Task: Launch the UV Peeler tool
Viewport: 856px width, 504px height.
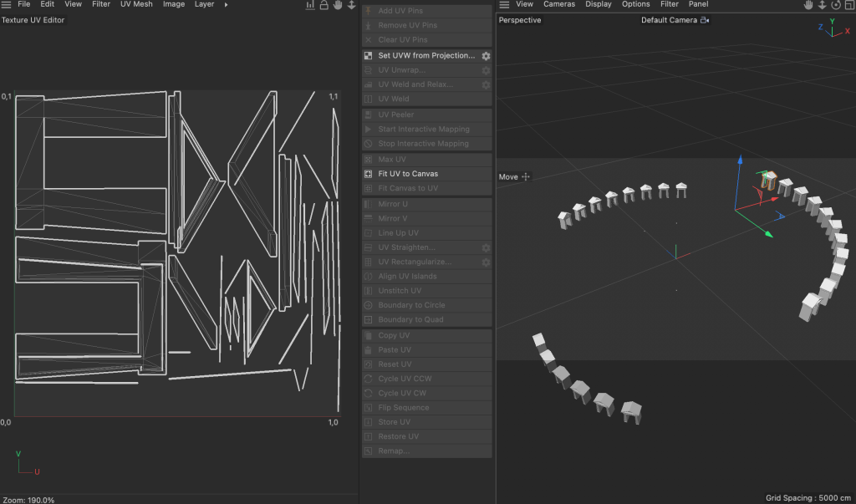Action: click(427, 115)
